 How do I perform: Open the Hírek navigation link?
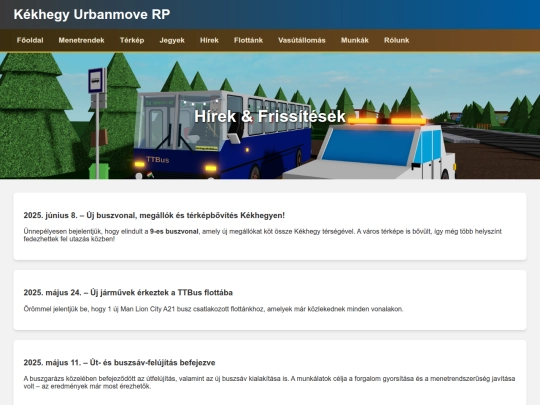tap(209, 40)
